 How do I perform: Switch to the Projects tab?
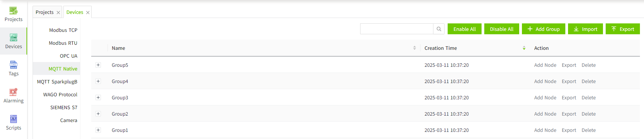click(x=44, y=12)
